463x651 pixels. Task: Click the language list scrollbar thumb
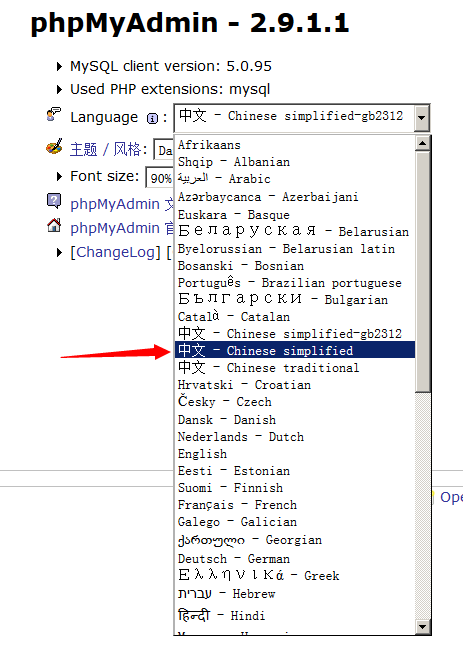423,272
